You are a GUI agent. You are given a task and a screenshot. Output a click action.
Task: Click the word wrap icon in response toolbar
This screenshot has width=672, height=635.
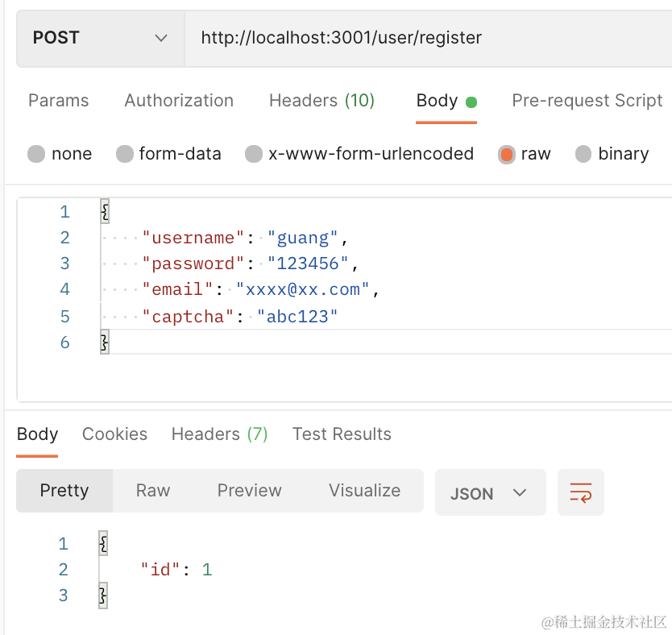tap(580, 492)
